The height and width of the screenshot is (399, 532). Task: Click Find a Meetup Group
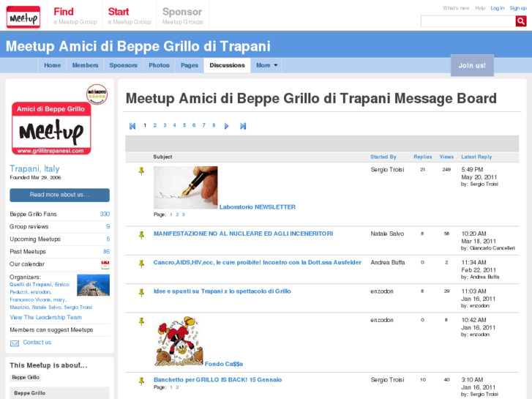(75, 16)
